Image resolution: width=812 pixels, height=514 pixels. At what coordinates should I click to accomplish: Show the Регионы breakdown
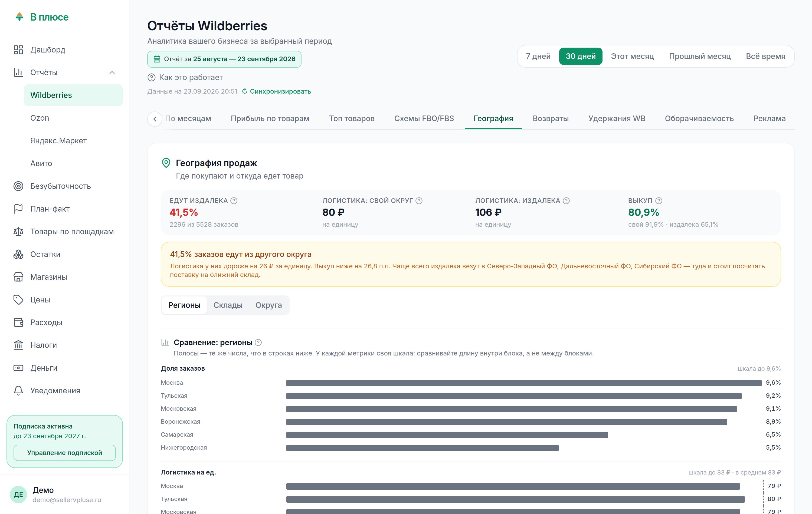184,305
